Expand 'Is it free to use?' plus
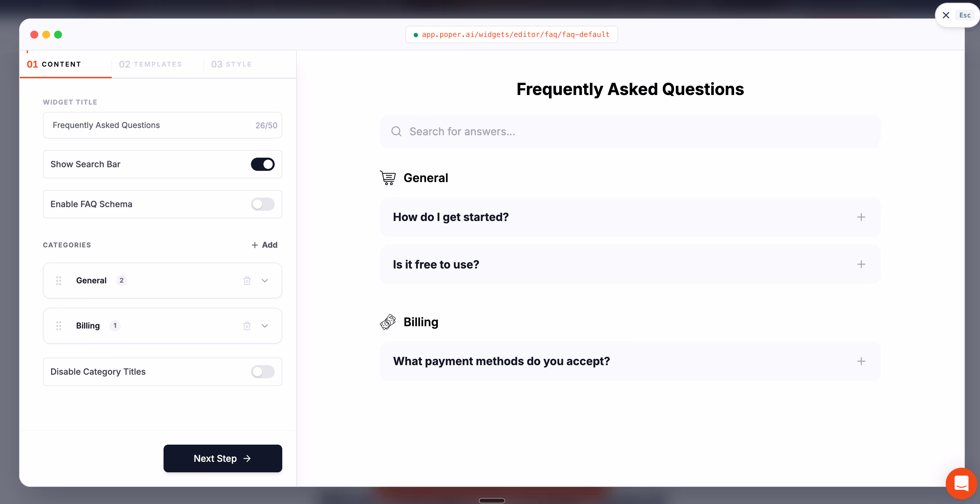 861,264
